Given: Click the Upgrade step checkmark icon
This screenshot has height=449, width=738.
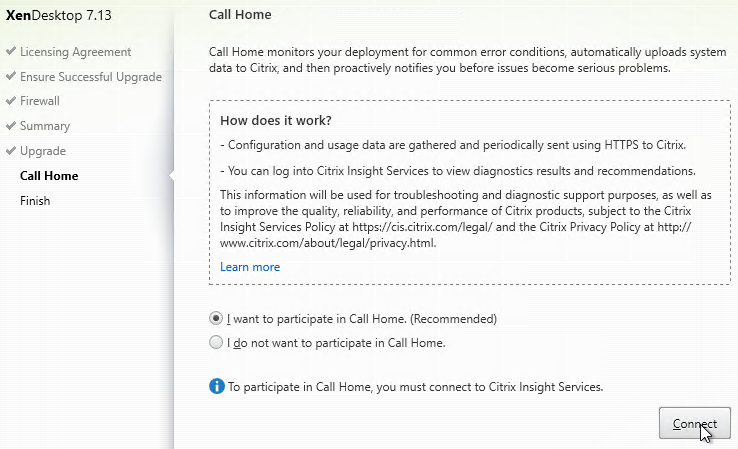Looking at the screenshot, I should 11,150.
